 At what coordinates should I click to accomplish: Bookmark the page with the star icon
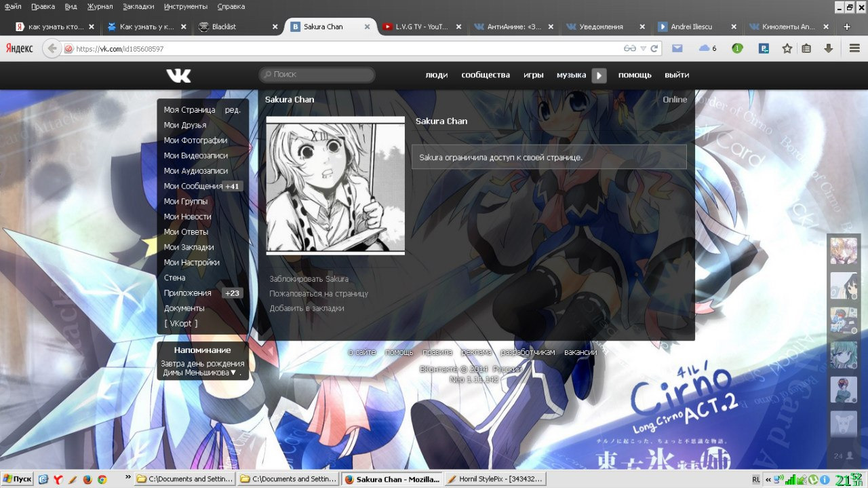pyautogui.click(x=787, y=48)
